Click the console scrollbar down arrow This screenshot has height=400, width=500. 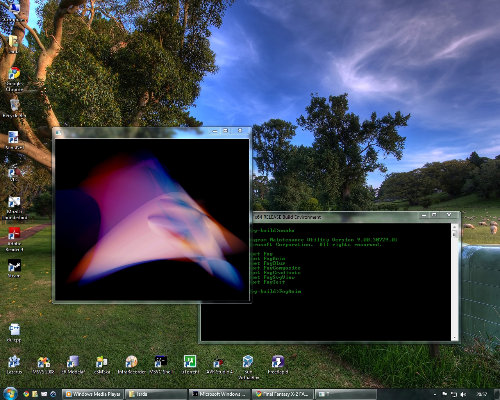pos(454,337)
